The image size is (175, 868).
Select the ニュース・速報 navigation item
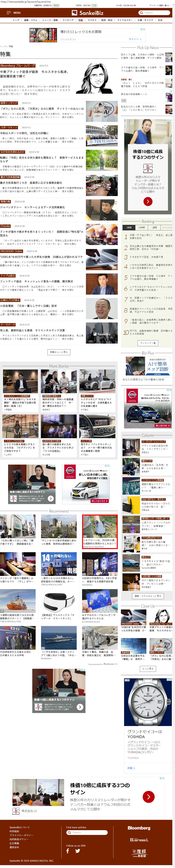tap(50, 20)
